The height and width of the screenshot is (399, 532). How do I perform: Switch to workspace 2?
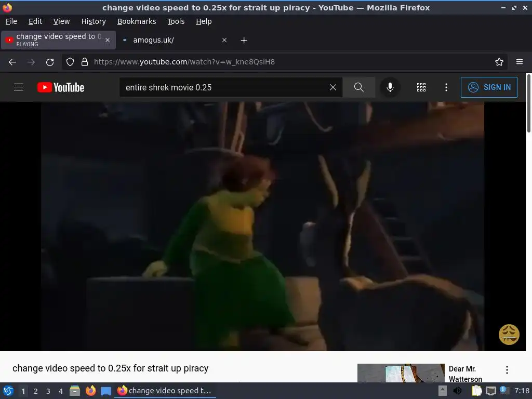[36, 391]
